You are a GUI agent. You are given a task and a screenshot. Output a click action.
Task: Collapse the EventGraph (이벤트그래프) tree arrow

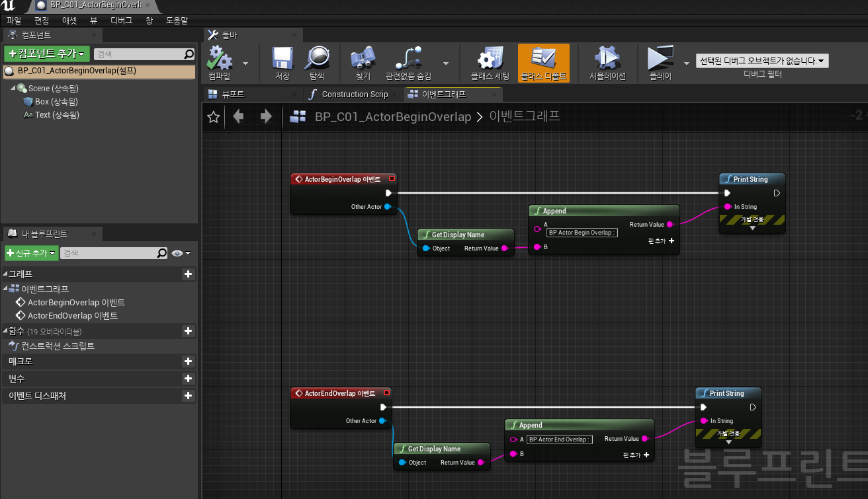(5, 289)
